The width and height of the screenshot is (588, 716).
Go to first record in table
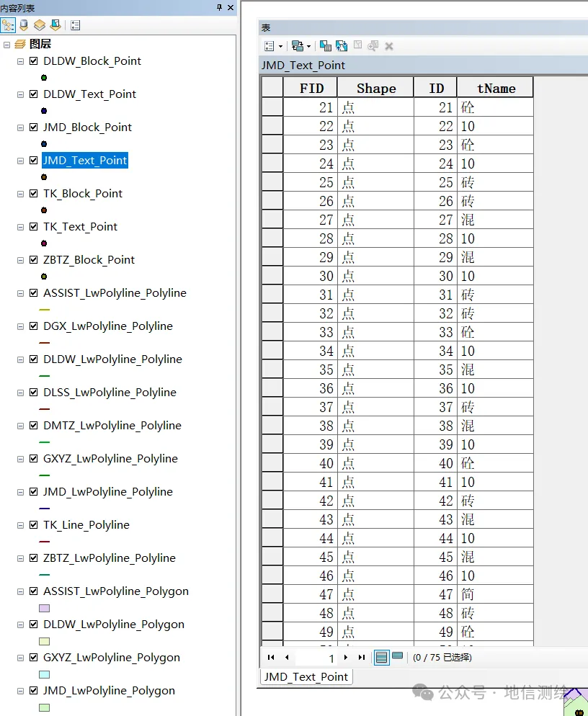[x=271, y=658]
